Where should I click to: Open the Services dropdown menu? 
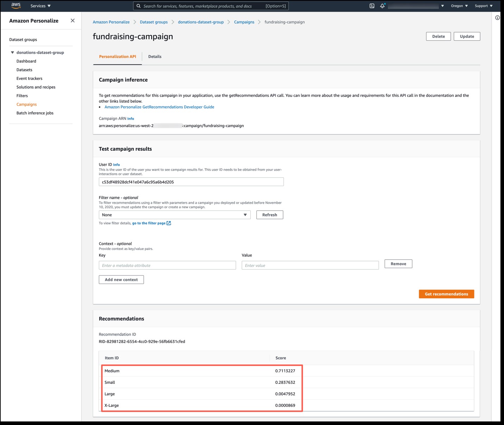click(x=41, y=6)
